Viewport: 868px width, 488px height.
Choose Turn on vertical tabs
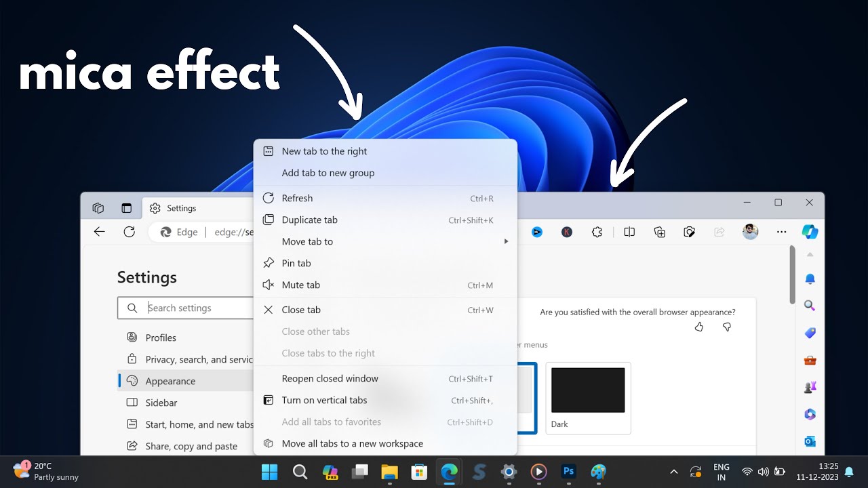(x=385, y=400)
